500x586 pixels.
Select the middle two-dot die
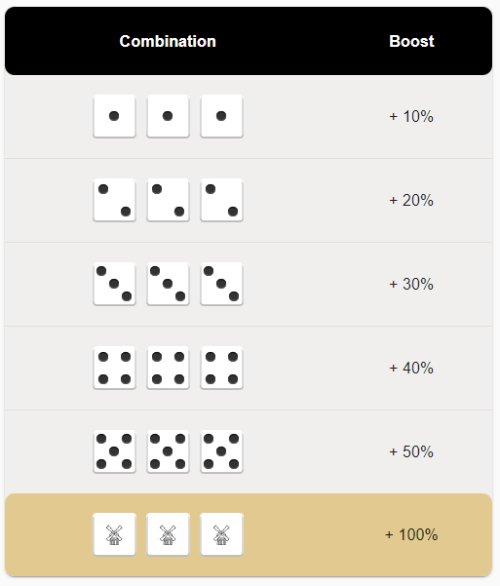(x=168, y=200)
